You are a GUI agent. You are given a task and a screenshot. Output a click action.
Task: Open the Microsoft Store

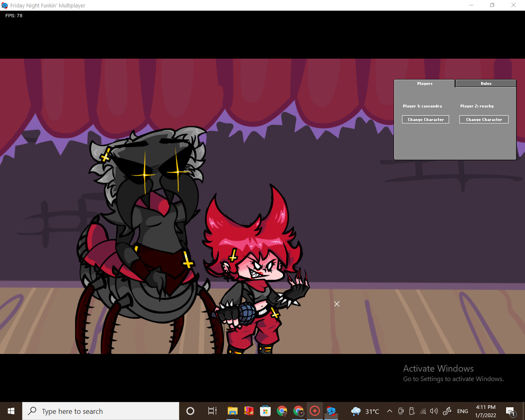[265, 411]
